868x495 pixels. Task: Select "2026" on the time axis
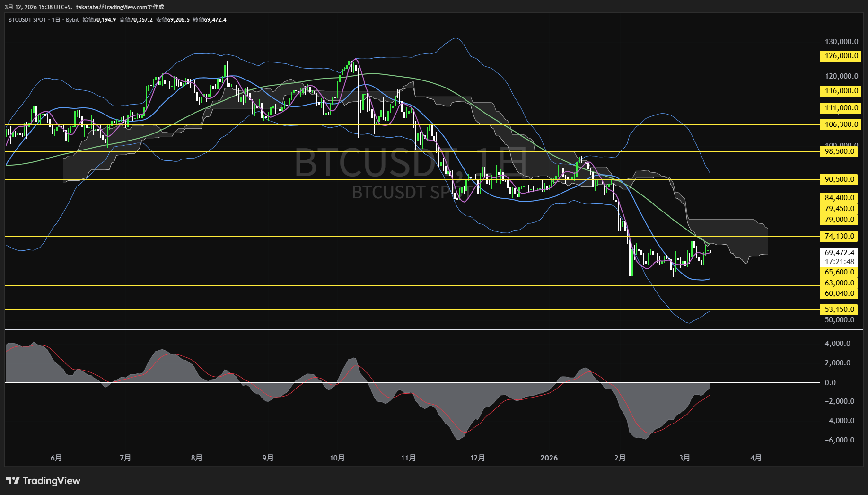point(549,458)
